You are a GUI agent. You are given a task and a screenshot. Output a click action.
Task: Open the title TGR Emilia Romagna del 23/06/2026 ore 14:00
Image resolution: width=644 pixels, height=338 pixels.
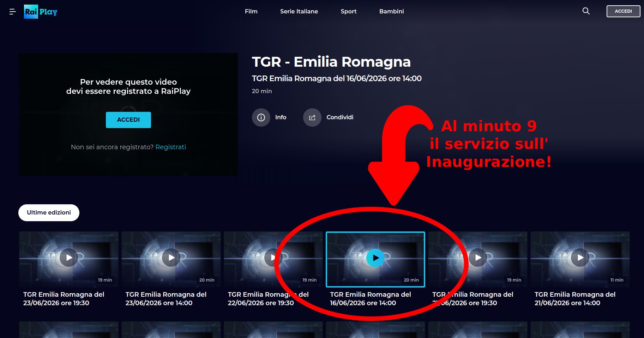[166, 298]
